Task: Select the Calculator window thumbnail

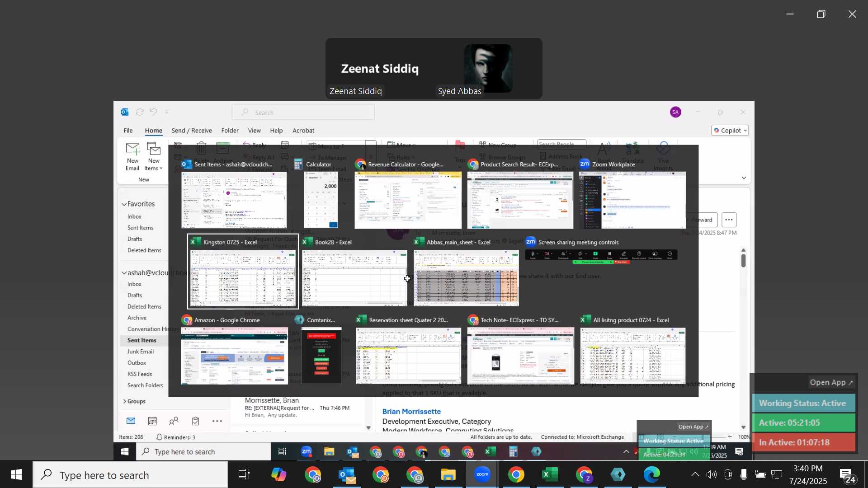Action: (x=321, y=194)
